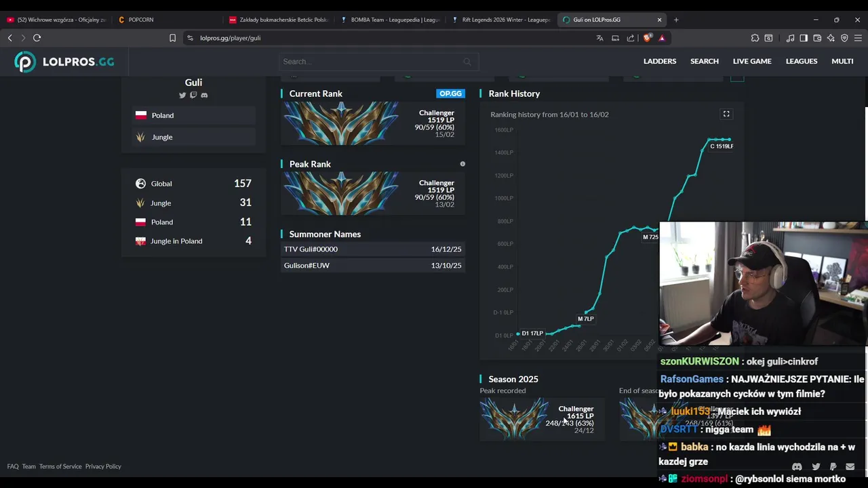
Task: Bookmark this page
Action: 172,38
